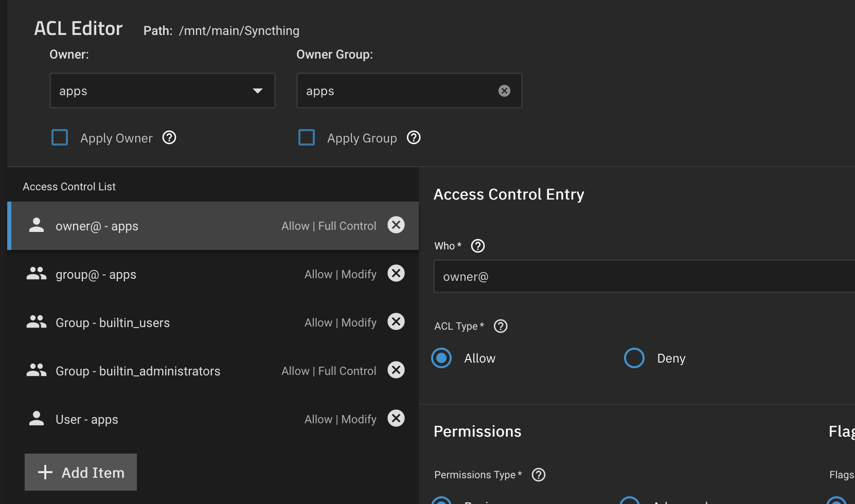This screenshot has width=855, height=504.
Task: Click the person icon beside User - apps
Action: [37, 418]
